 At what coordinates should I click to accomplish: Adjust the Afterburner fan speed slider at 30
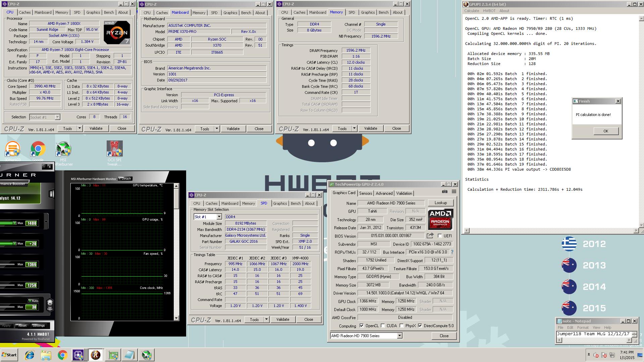point(8,307)
